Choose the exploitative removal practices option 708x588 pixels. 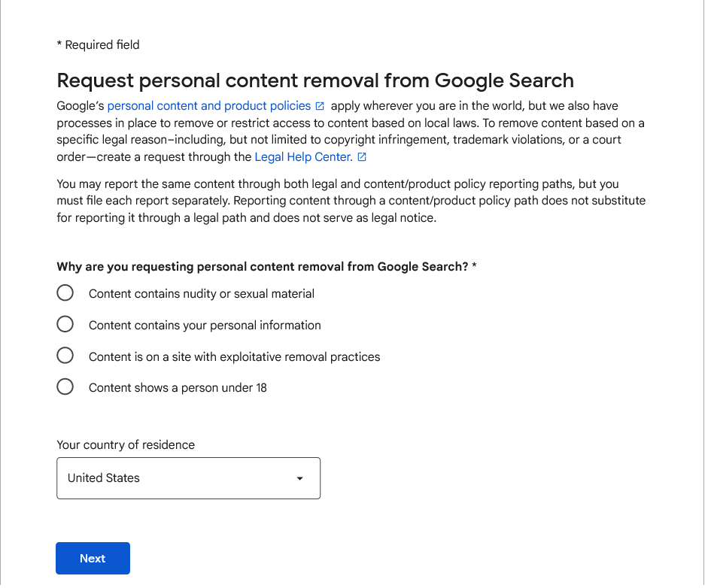pyautogui.click(x=65, y=355)
